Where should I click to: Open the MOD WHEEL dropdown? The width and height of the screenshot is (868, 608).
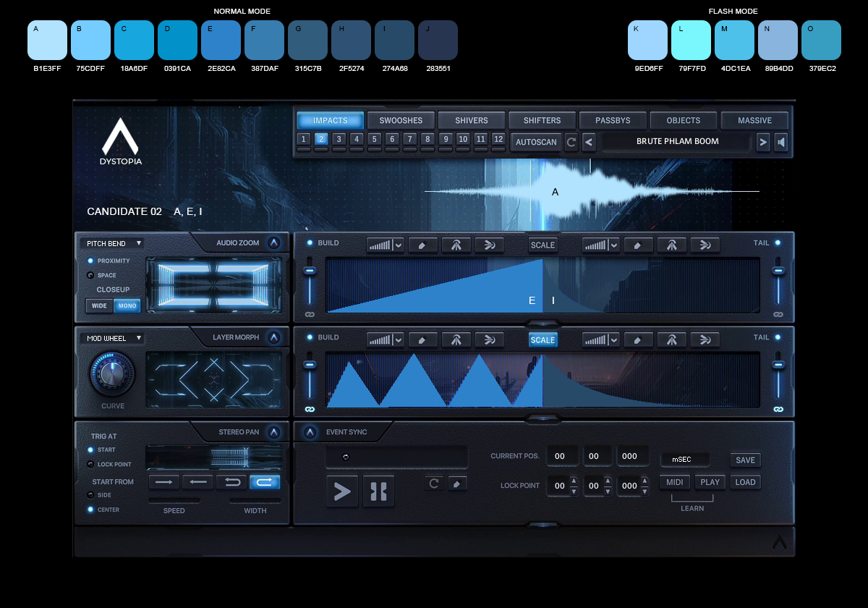111,338
